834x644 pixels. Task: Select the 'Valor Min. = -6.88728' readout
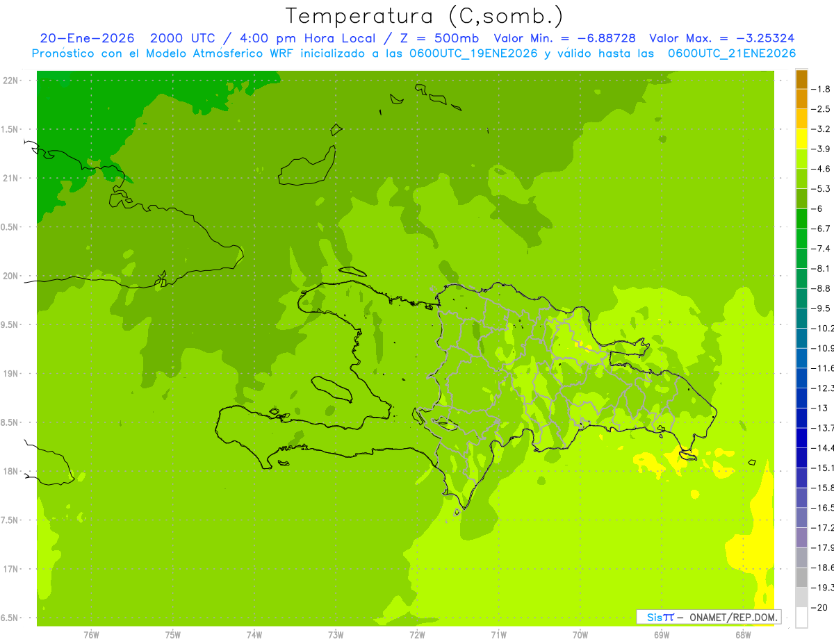(x=564, y=38)
